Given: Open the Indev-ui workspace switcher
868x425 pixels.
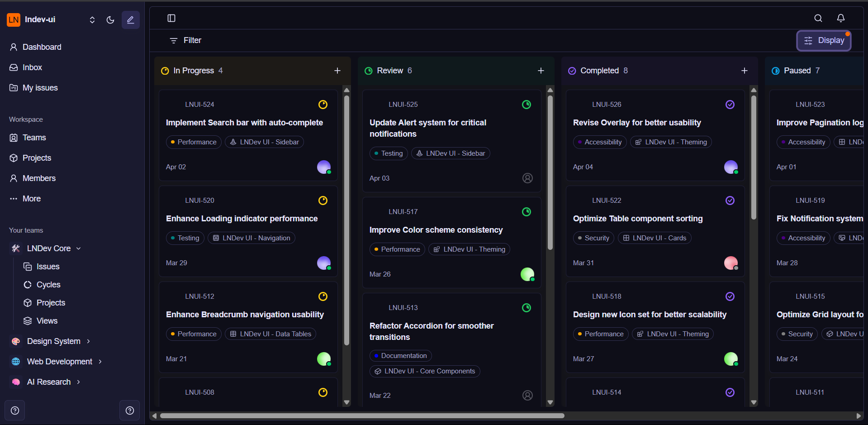Looking at the screenshot, I should tap(92, 20).
